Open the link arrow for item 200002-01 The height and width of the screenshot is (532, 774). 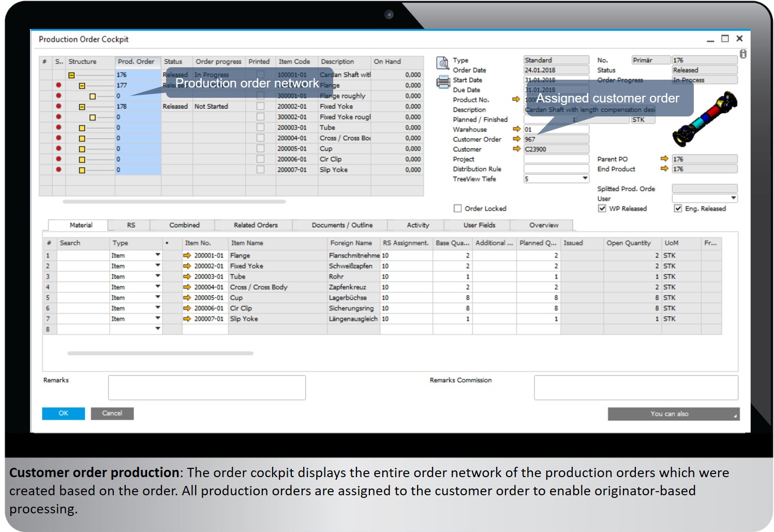pyautogui.click(x=187, y=266)
